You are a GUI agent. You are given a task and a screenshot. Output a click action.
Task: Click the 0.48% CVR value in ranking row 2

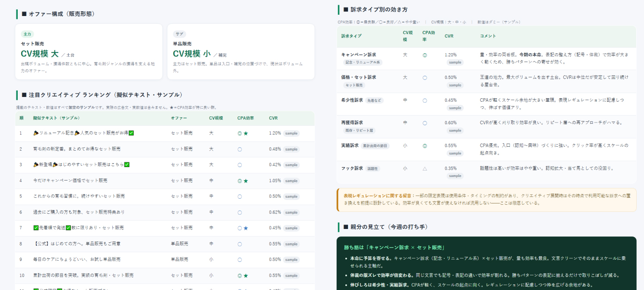(x=275, y=149)
